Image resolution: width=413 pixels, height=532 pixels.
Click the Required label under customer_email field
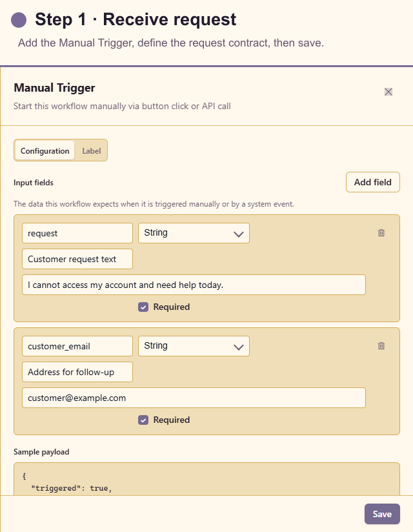tap(172, 420)
